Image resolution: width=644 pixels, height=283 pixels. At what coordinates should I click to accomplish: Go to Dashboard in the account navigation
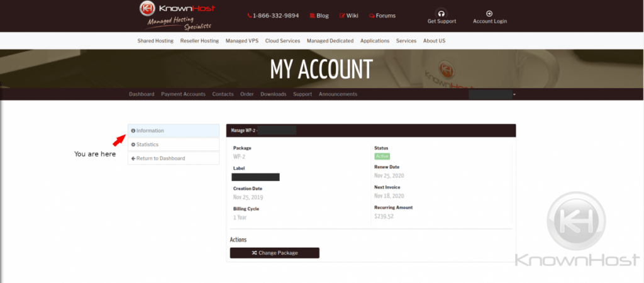(142, 94)
